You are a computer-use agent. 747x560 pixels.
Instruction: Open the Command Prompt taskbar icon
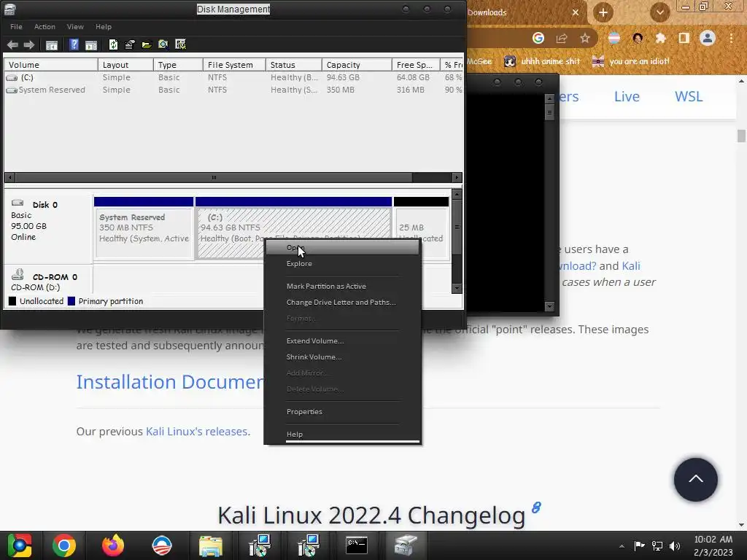pos(356,545)
